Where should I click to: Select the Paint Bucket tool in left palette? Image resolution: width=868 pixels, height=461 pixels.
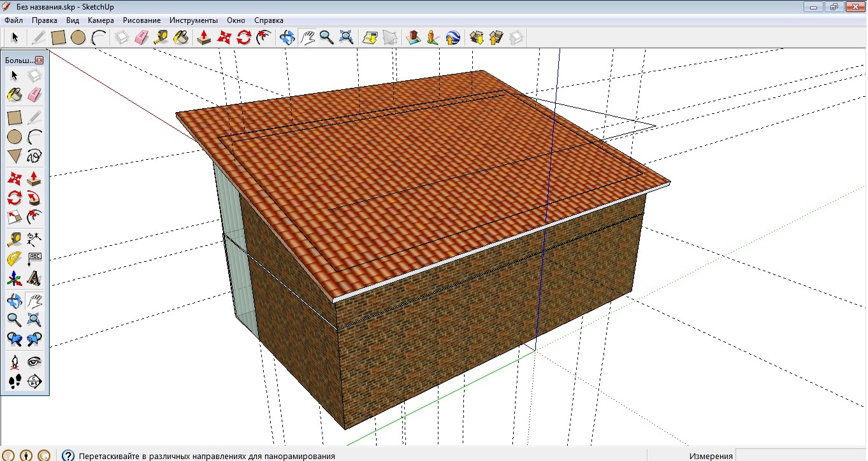(14, 95)
